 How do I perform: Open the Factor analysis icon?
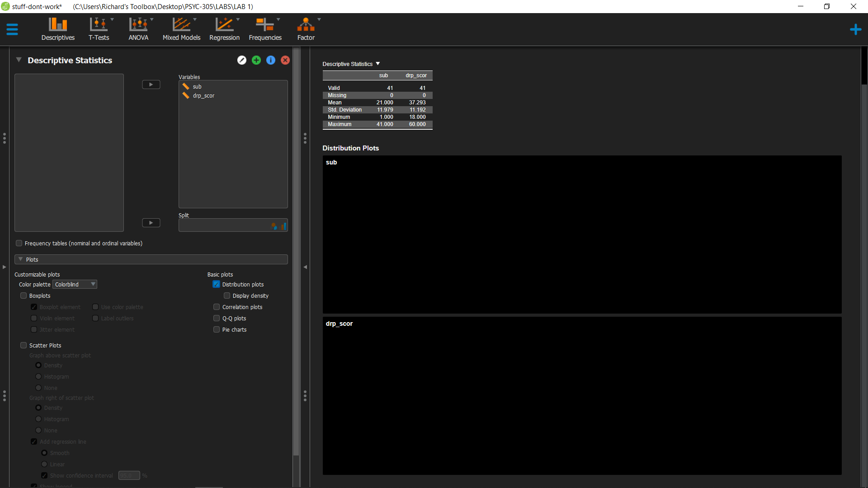click(306, 28)
